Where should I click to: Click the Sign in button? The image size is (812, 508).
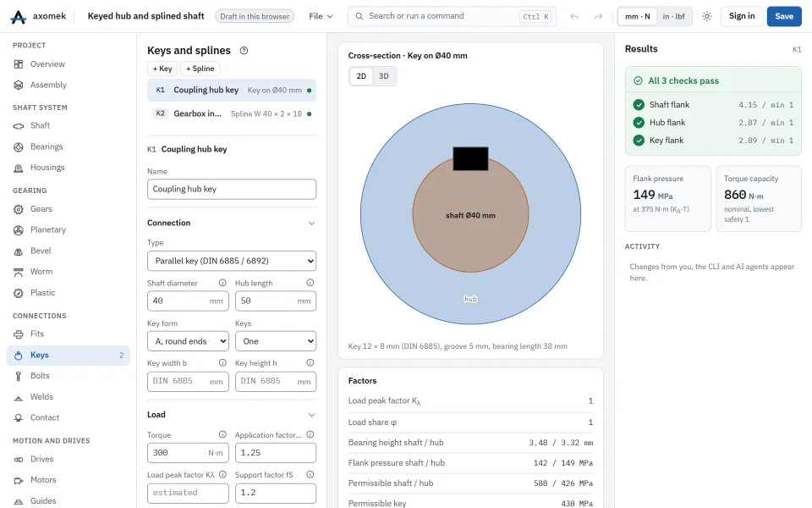coord(742,17)
